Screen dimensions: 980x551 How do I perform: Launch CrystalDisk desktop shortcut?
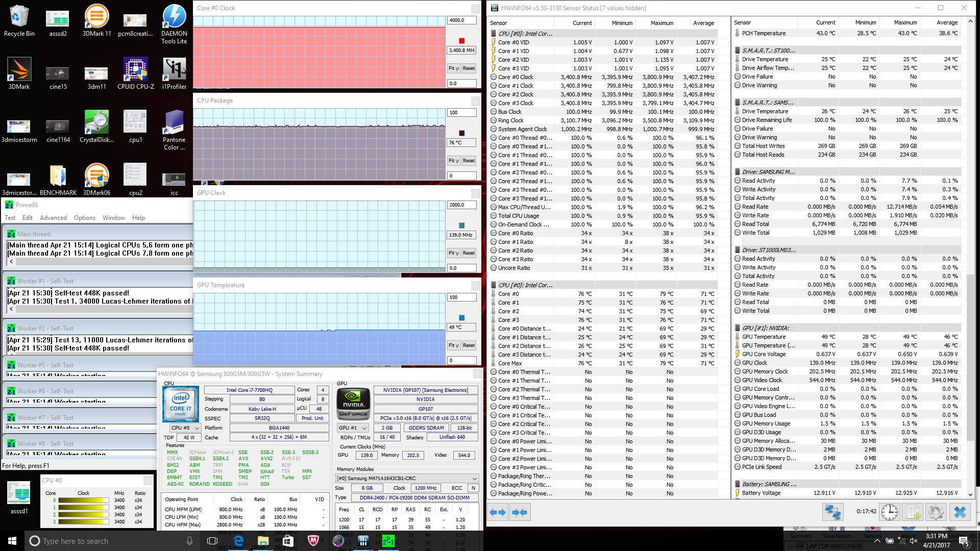96,127
